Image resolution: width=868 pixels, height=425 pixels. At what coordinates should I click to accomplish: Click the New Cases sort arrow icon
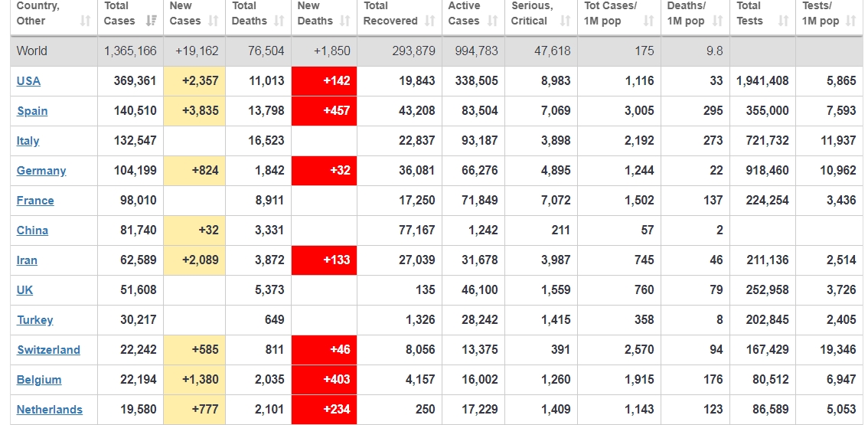tap(213, 21)
